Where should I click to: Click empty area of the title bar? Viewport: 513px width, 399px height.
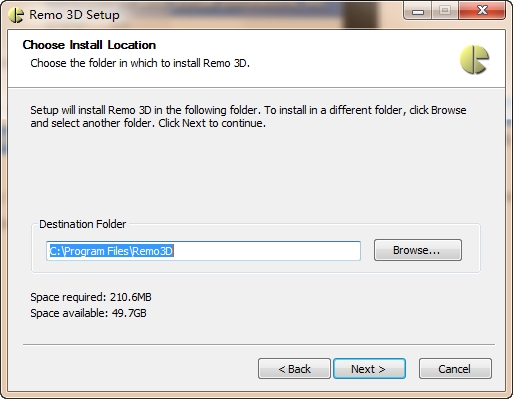point(260,15)
